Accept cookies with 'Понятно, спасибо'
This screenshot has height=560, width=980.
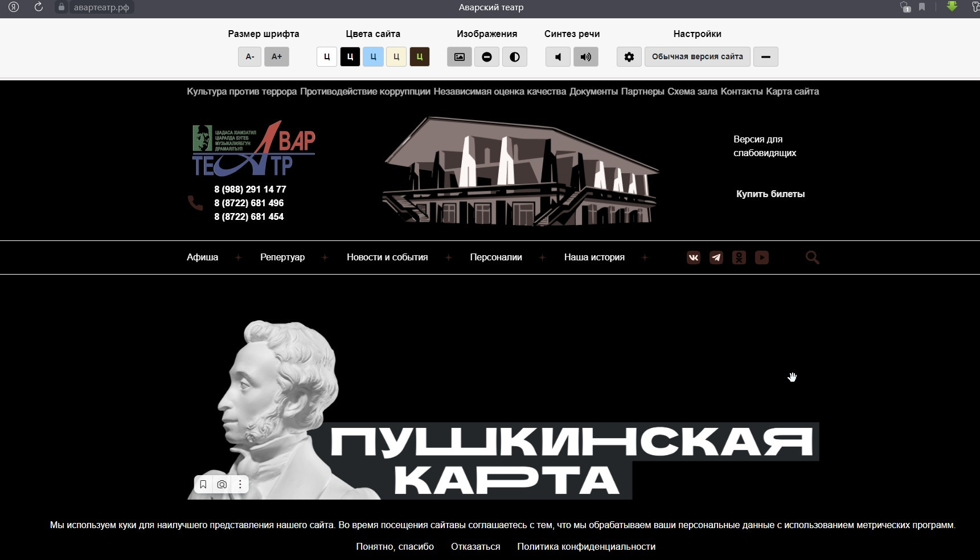tap(395, 546)
